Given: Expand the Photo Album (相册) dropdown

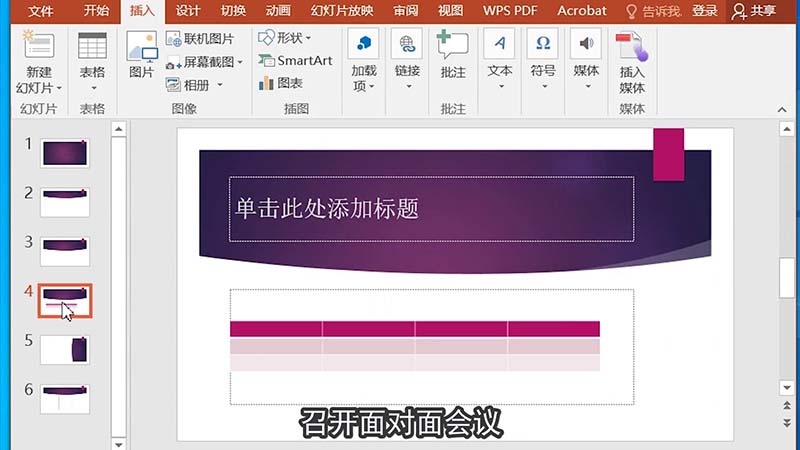Looking at the screenshot, I should point(196,85).
